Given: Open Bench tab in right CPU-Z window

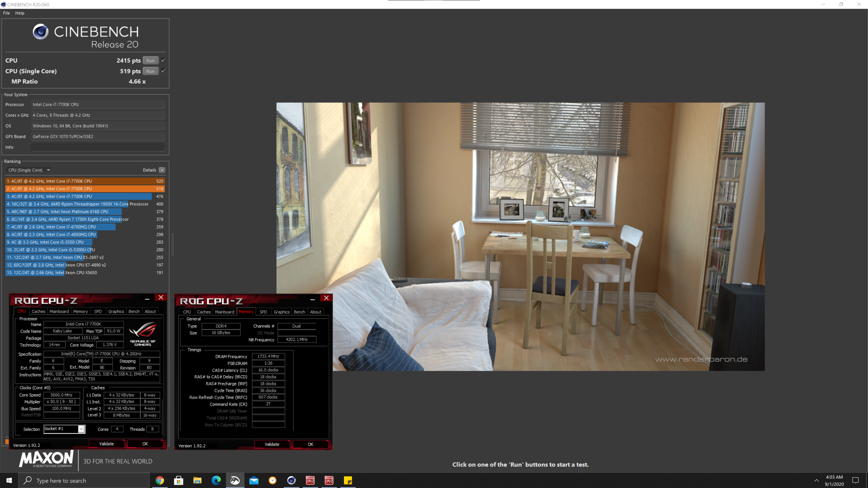Looking at the screenshot, I should coord(300,312).
